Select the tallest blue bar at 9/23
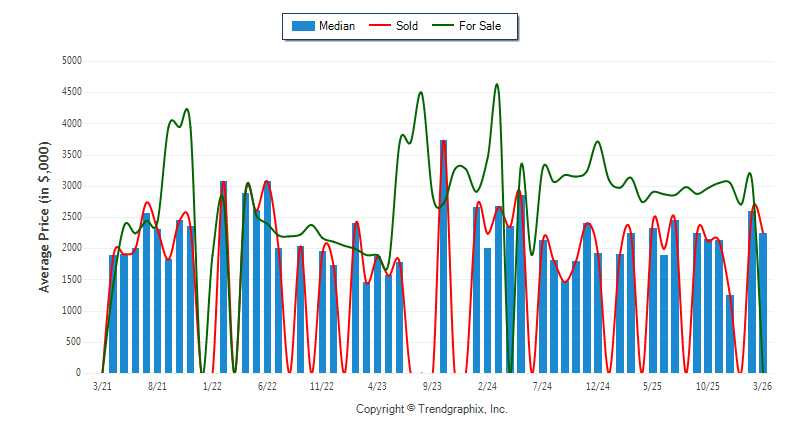Image resolution: width=800 pixels, height=434 pixels. (443, 256)
